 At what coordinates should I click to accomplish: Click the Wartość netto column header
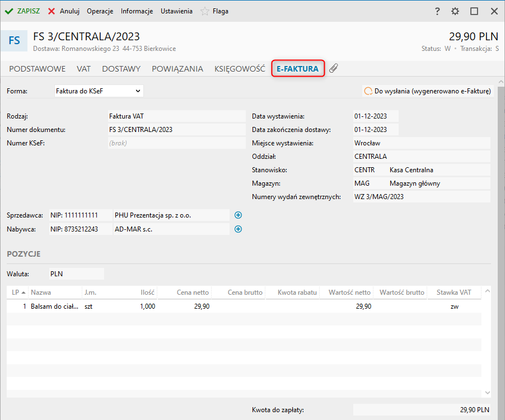pyautogui.click(x=347, y=292)
